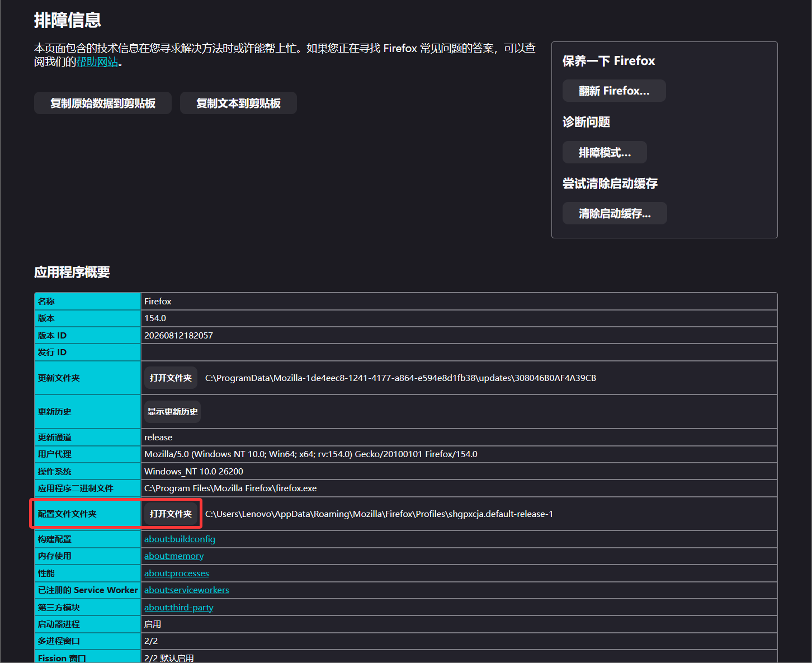
Task: Follow the 帮助网站 help site link
Action: pyautogui.click(x=97, y=62)
